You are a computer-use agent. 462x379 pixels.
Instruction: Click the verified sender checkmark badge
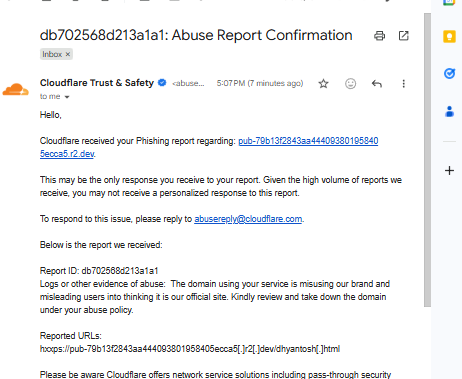pos(162,83)
